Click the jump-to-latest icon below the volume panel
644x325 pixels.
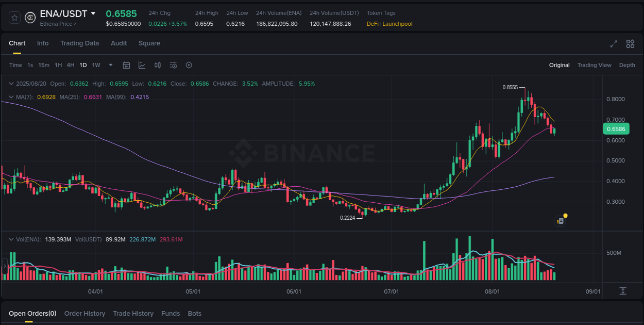[622, 290]
